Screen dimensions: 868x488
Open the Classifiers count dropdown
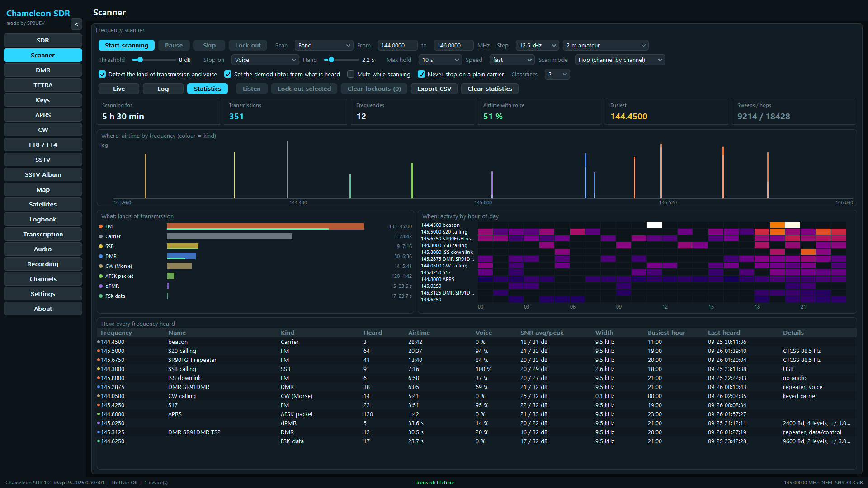coord(557,75)
